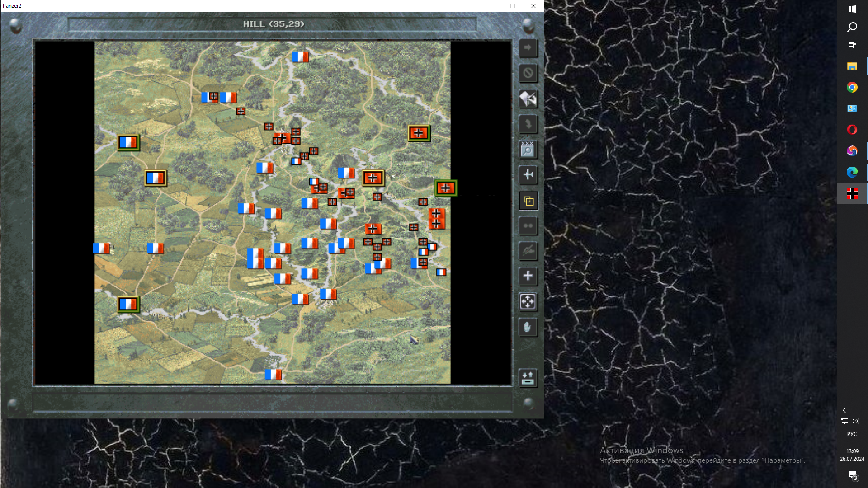
Task: Select the airplane air-mode icon
Action: coord(528,175)
